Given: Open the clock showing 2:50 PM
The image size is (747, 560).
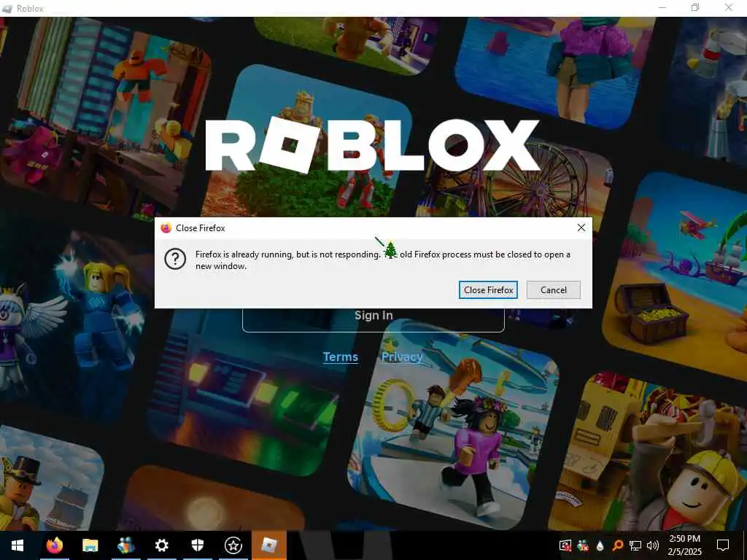Looking at the screenshot, I should tap(684, 545).
